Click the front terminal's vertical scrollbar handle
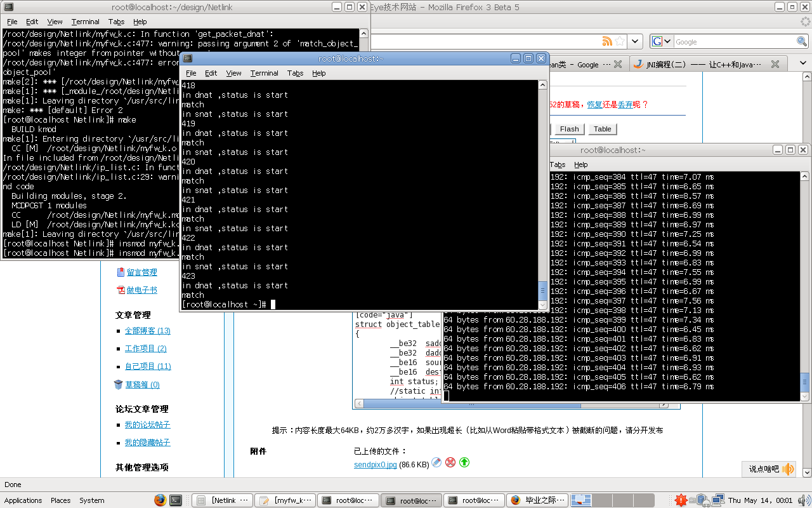 coord(542,291)
